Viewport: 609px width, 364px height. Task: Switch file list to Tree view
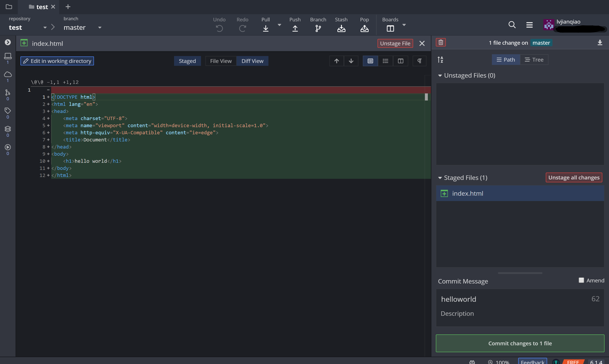click(534, 60)
